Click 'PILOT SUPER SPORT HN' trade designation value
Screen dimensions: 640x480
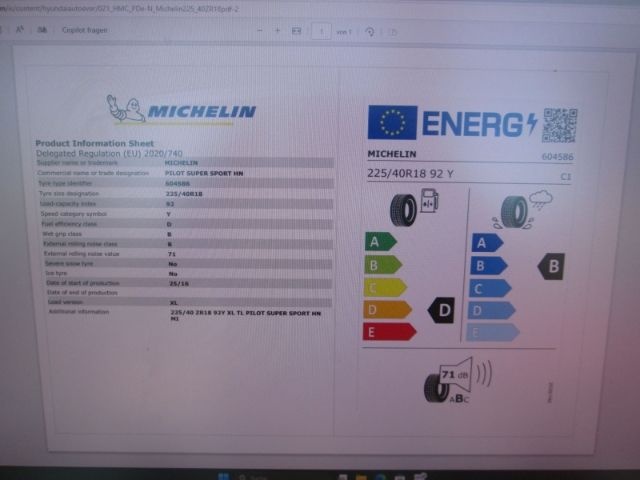click(204, 173)
